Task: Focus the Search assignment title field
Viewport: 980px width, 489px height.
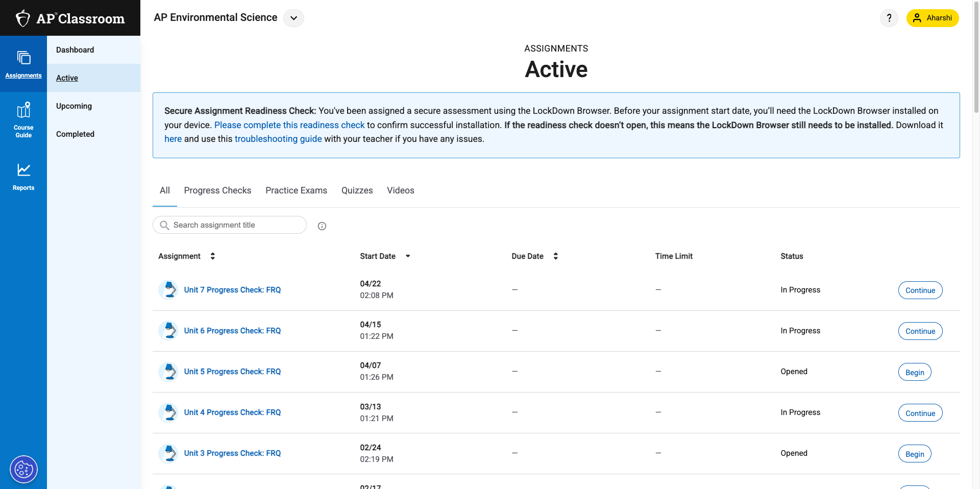Action: [x=230, y=225]
